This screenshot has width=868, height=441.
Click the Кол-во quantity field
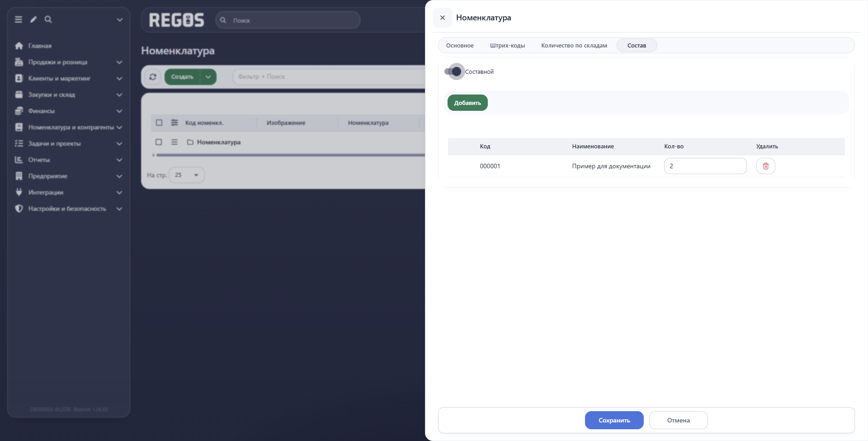[x=705, y=166]
